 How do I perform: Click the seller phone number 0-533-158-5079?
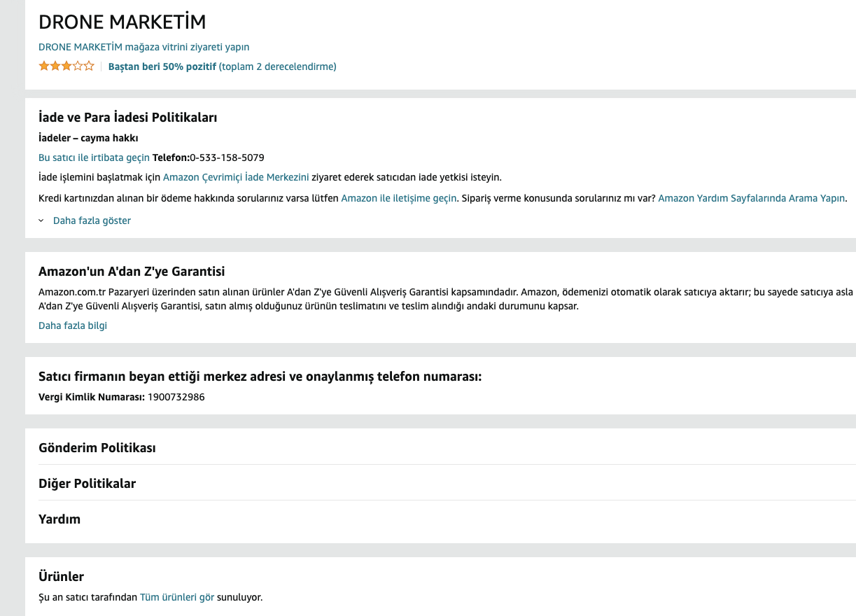coord(227,157)
